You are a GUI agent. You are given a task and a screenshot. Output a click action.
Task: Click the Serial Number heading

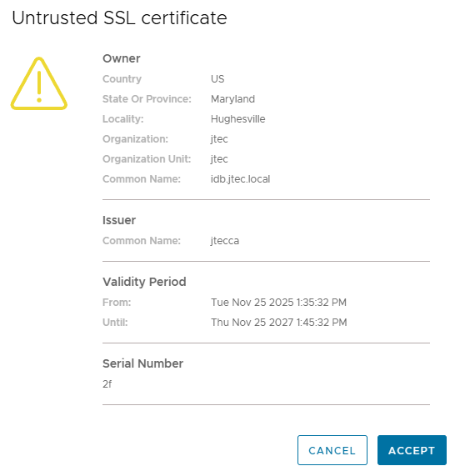[x=142, y=363]
